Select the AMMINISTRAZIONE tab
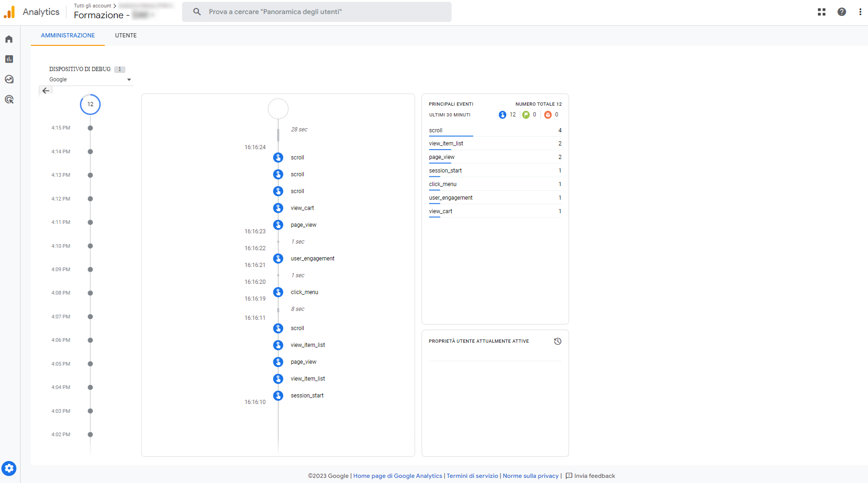The image size is (868, 483). [x=68, y=36]
